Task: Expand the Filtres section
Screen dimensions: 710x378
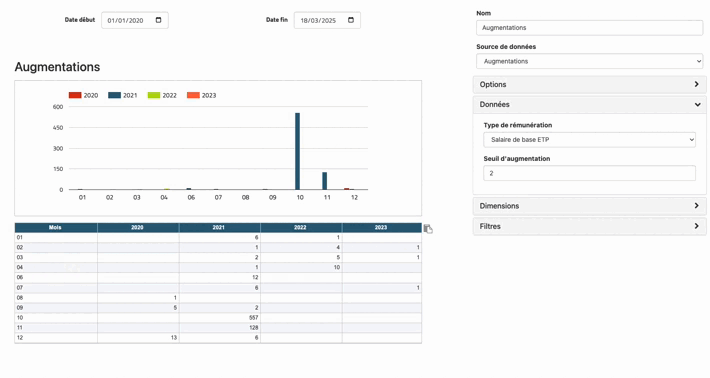Action: (x=589, y=226)
